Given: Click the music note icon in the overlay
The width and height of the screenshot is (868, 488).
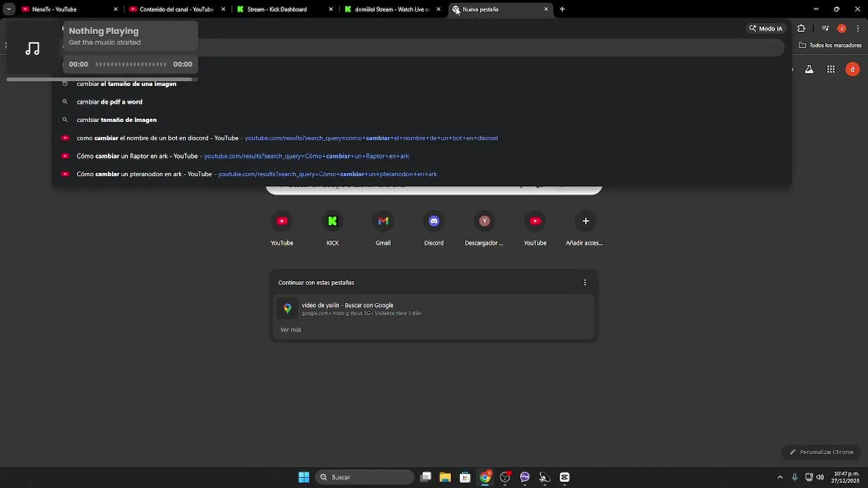Looking at the screenshot, I should 33,49.
